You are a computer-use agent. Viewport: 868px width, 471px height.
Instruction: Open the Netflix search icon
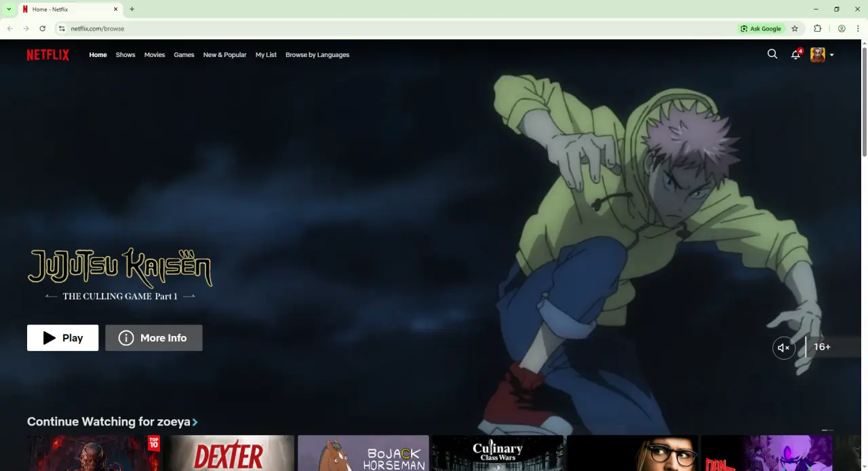(x=772, y=54)
